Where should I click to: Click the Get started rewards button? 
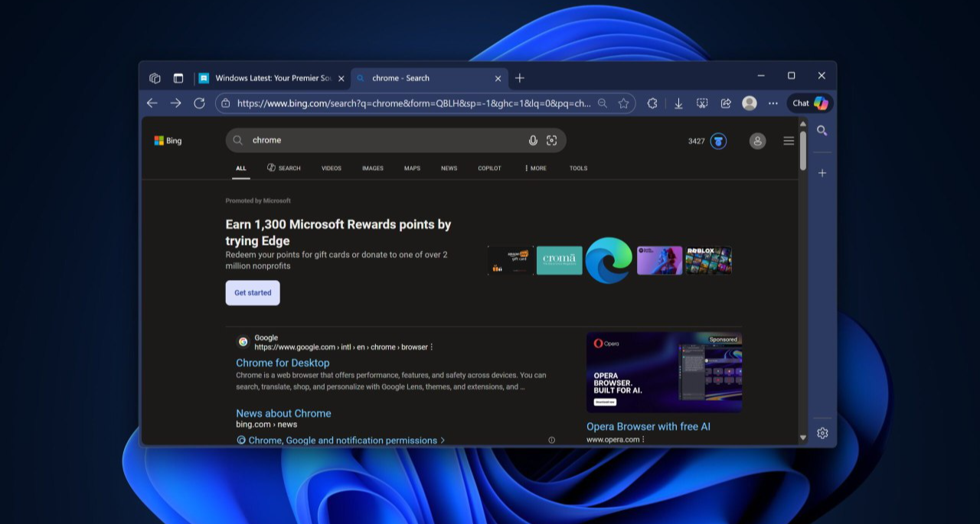[x=253, y=292]
